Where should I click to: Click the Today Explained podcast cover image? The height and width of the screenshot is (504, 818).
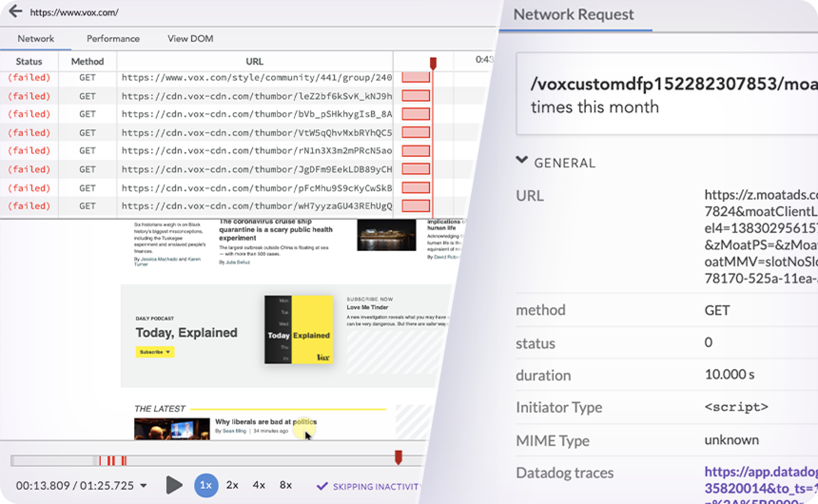coord(299,330)
